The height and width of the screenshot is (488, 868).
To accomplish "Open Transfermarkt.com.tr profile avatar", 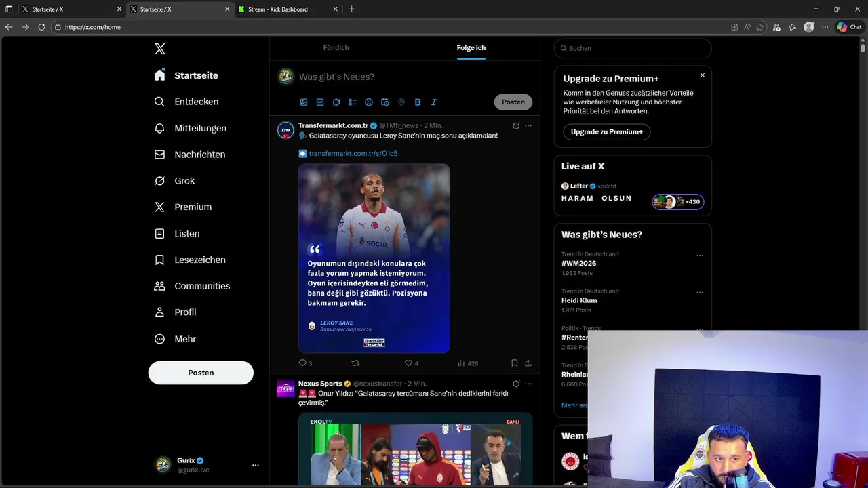I will pyautogui.click(x=285, y=130).
